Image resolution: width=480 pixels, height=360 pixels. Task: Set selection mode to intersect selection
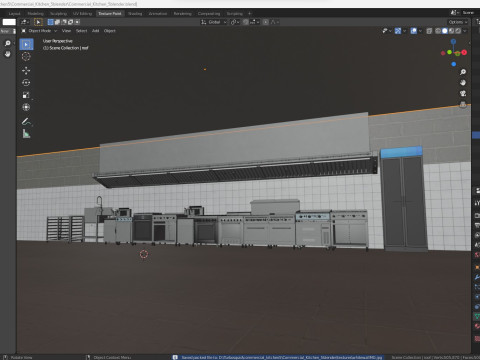pyautogui.click(x=77, y=22)
